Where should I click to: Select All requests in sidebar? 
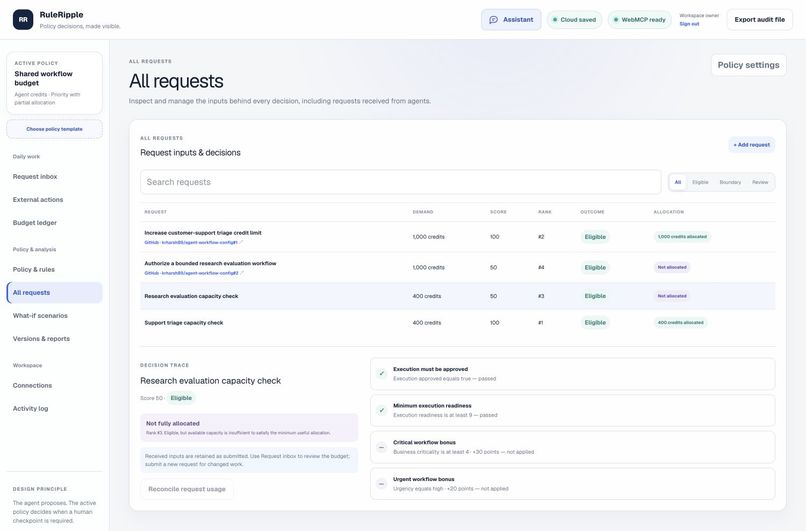(54, 292)
